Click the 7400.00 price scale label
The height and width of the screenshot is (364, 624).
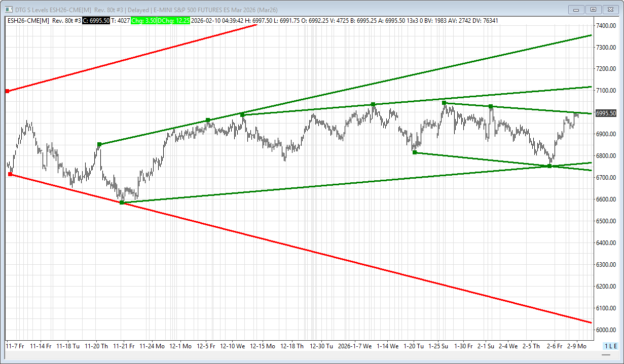(606, 25)
